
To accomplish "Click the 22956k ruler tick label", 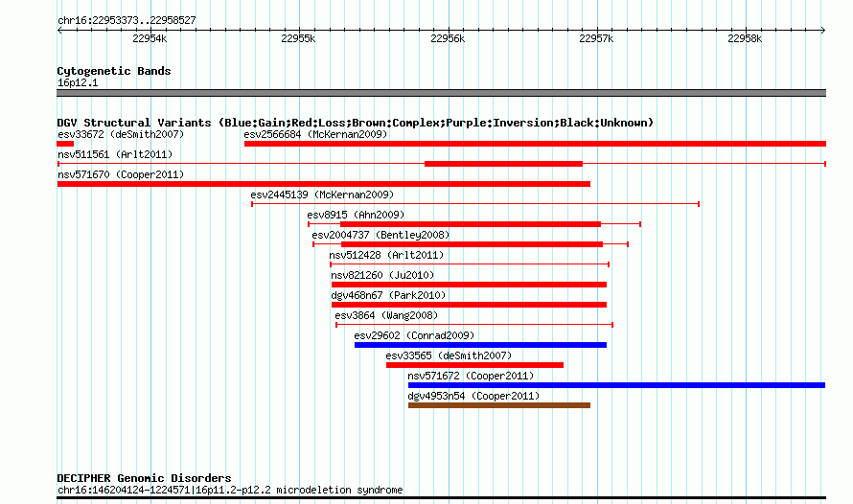I will 448,38.
